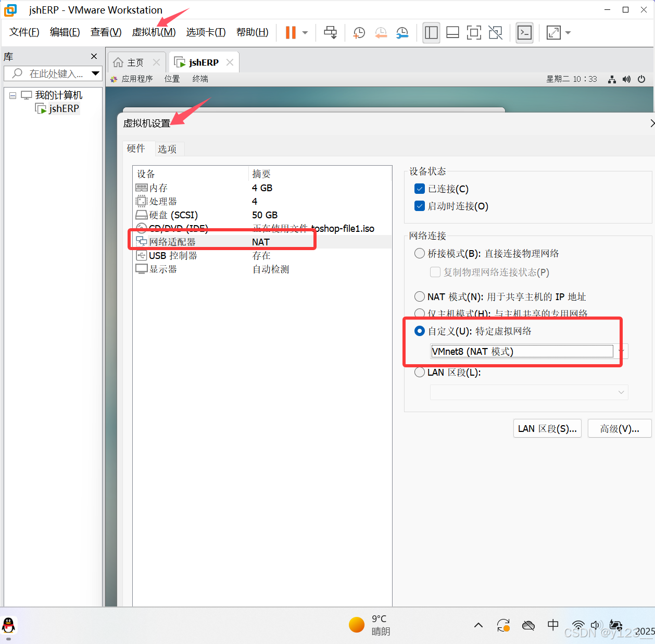The image size is (655, 644).
Task: Close the 主页 tab
Action: click(156, 62)
